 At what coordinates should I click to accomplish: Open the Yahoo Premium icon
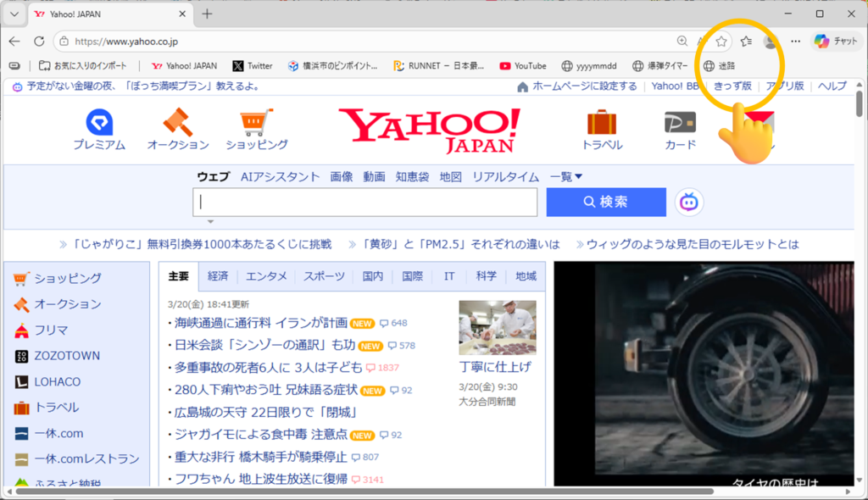[x=98, y=123]
